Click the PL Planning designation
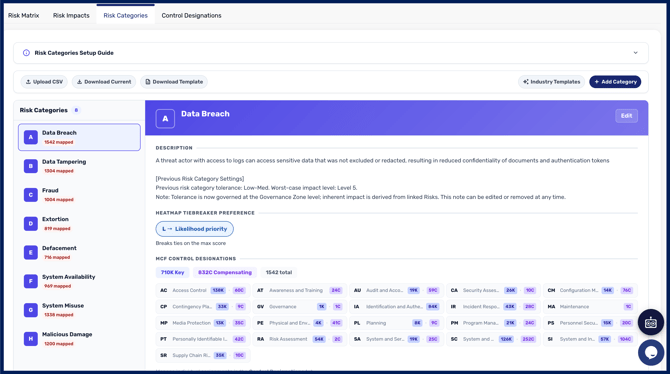The image size is (670, 374). [x=397, y=323]
